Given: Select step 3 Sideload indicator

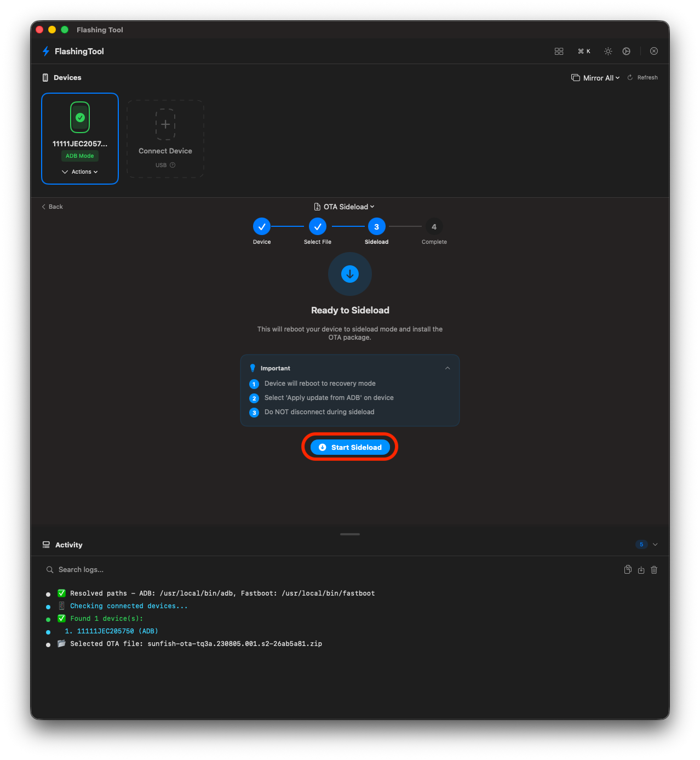Looking at the screenshot, I should point(376,226).
